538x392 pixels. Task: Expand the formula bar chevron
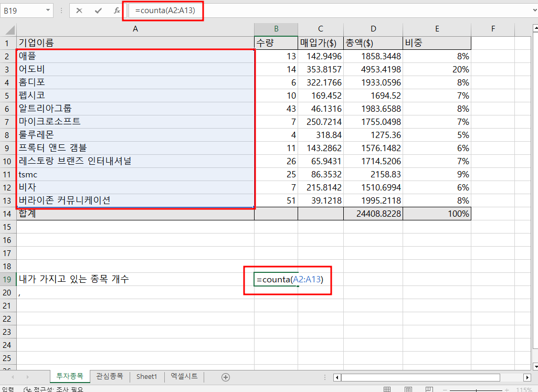(534, 10)
